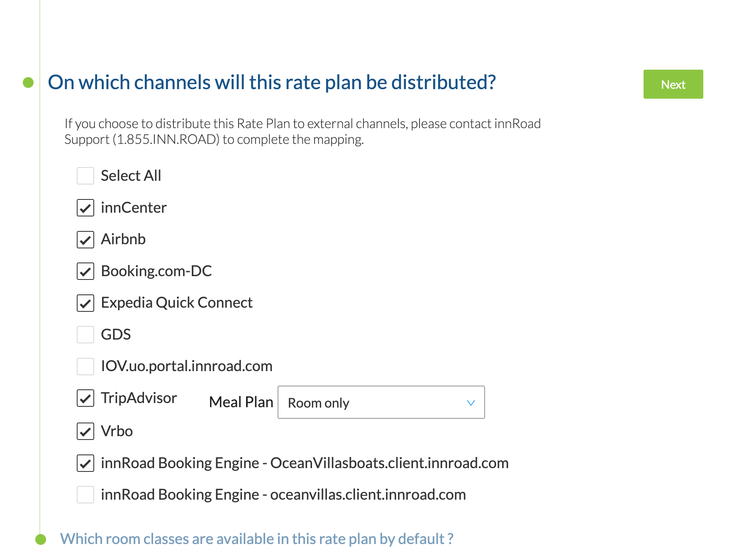The width and height of the screenshot is (756, 549).
Task: Click the Meal Plan dropdown chevron arrow
Action: (x=471, y=403)
